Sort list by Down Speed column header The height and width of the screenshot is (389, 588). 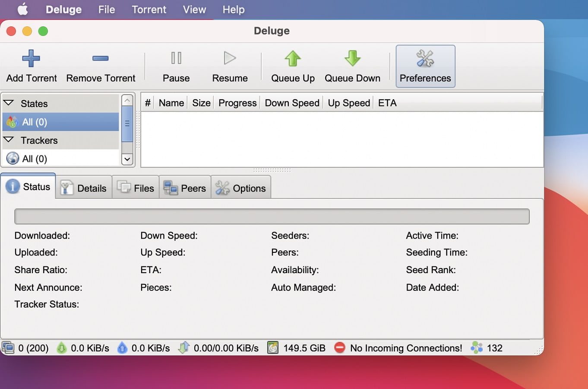click(292, 103)
